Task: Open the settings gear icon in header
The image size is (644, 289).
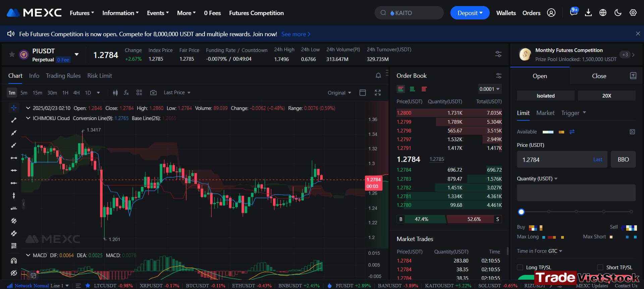Action: click(633, 13)
